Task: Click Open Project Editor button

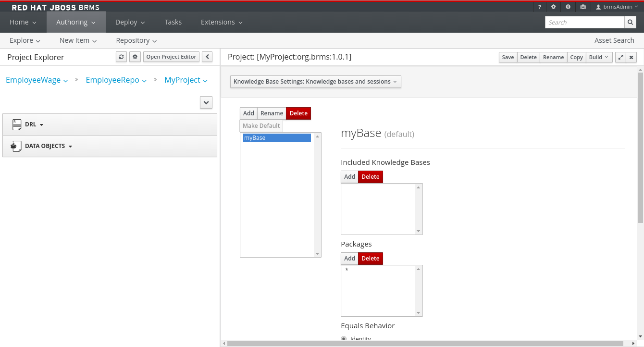Action: coord(171,57)
